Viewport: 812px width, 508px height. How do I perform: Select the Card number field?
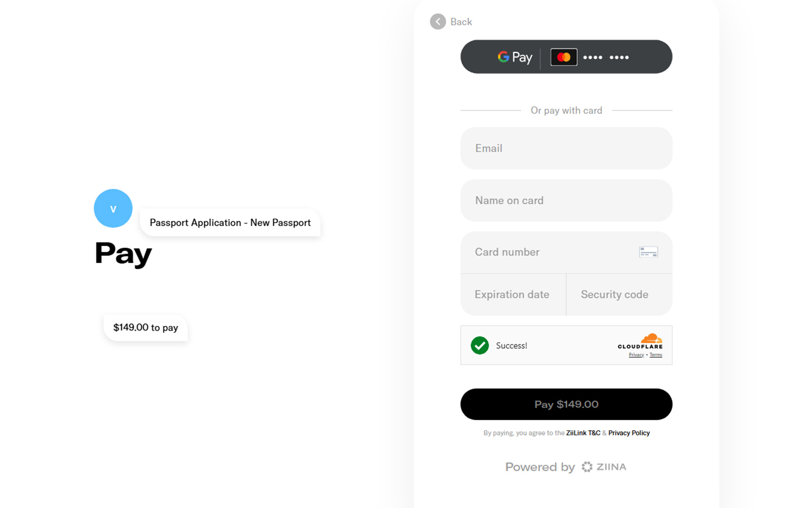pos(550,252)
